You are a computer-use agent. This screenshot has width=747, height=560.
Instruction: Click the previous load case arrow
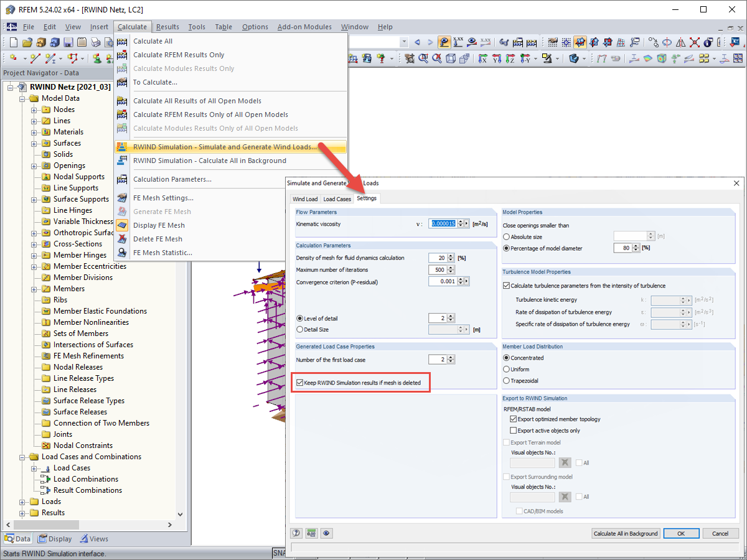click(417, 42)
